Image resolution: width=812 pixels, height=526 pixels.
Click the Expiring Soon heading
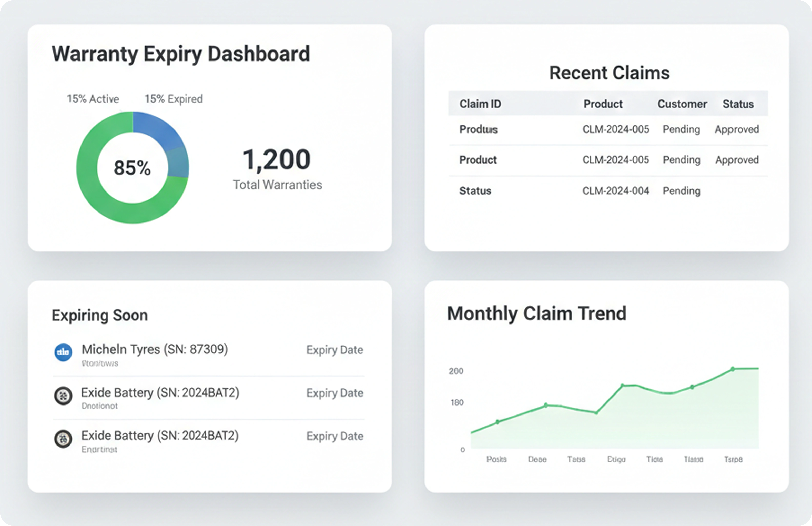pyautogui.click(x=100, y=315)
